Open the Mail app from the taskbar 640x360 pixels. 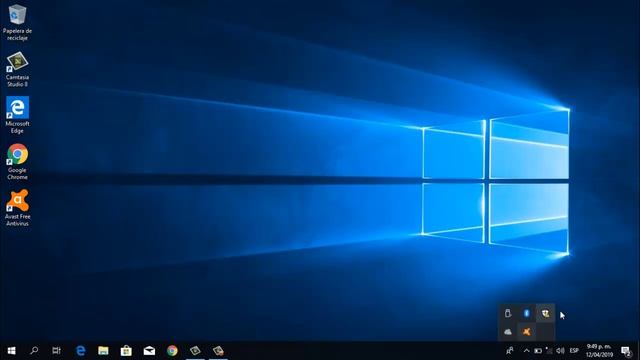point(149,351)
